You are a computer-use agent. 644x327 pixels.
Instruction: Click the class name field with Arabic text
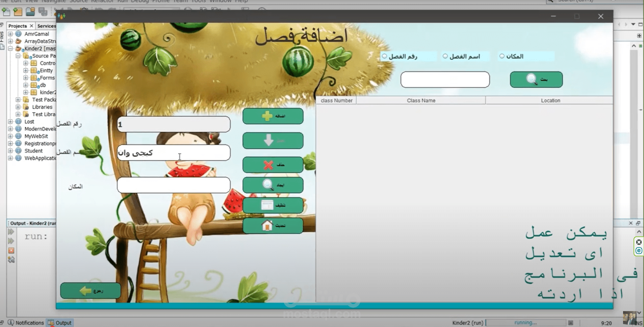(x=174, y=153)
